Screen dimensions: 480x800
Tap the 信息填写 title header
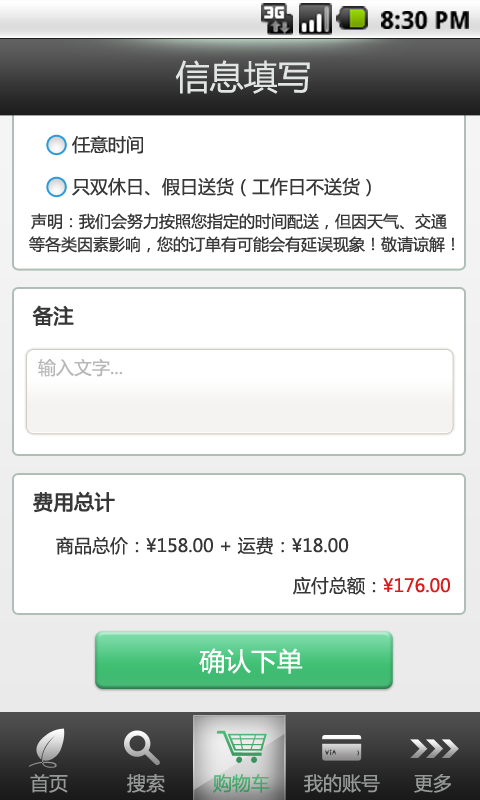[x=243, y=78]
